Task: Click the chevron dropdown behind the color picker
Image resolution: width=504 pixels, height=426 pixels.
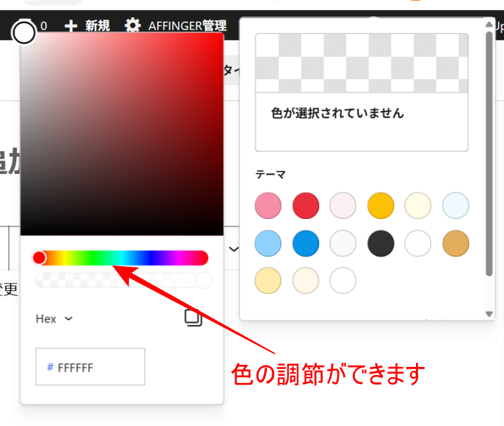Action: (x=234, y=249)
